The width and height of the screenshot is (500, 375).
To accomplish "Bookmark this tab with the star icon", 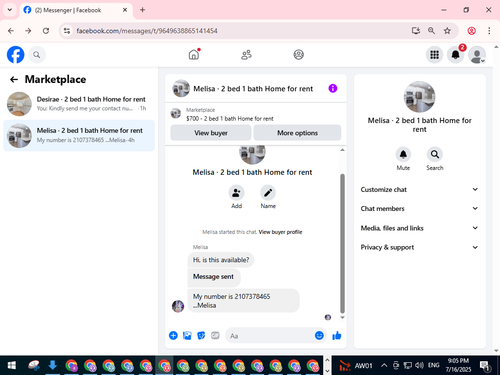I will (x=447, y=31).
